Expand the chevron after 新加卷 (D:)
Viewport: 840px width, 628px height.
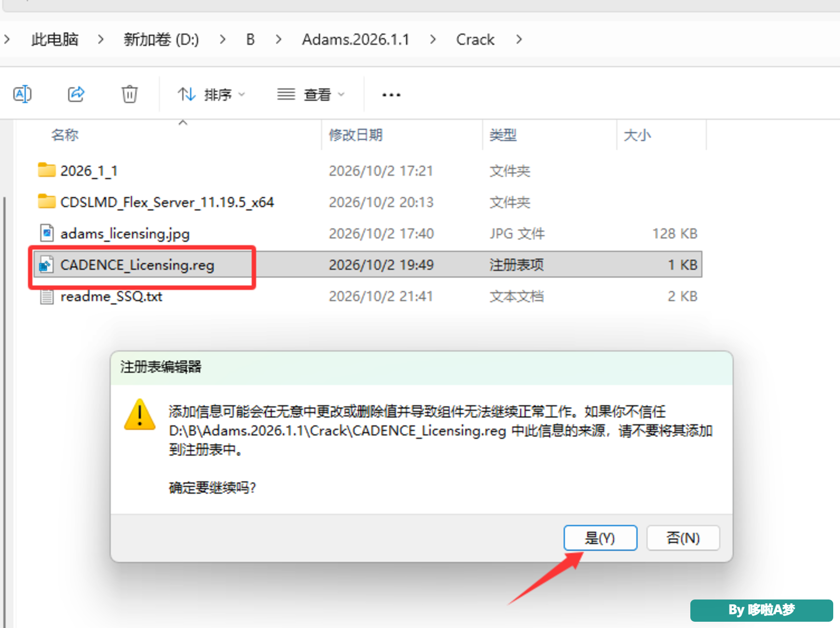pyautogui.click(x=223, y=39)
